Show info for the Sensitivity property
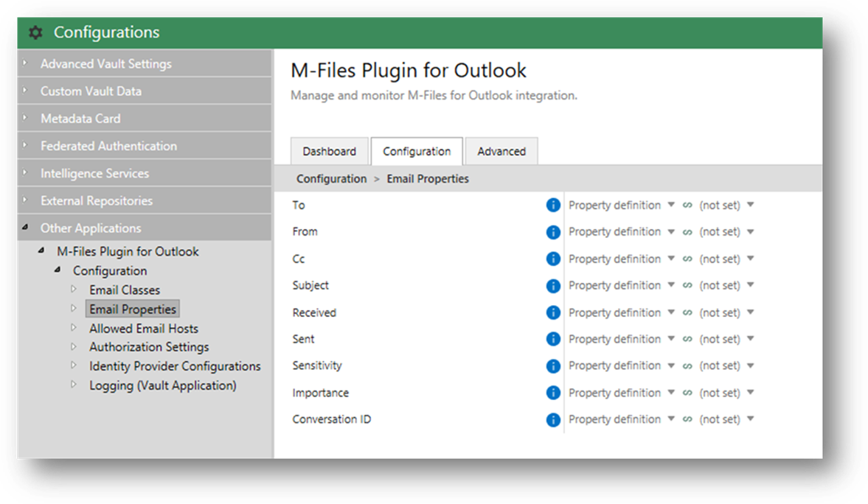Screen dimensions: 868x504 point(553,365)
